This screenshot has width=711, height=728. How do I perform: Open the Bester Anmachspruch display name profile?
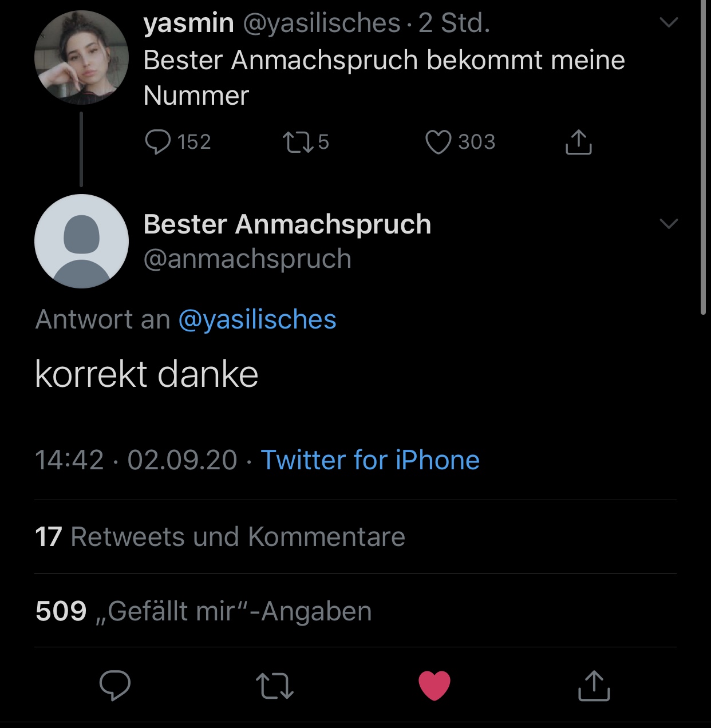(287, 224)
